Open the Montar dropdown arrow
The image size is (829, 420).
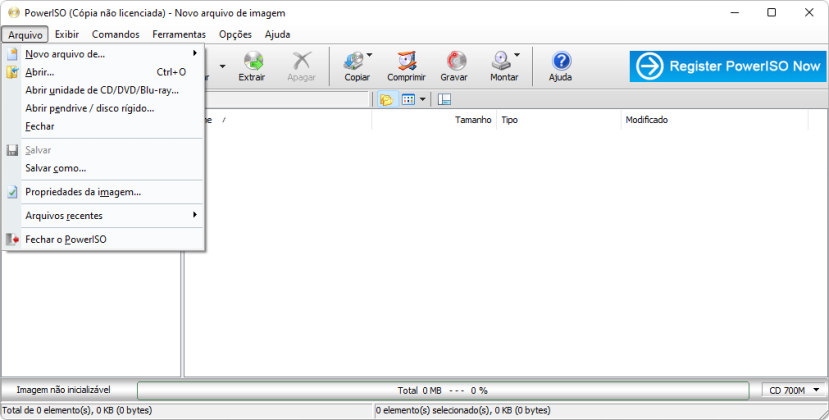click(x=517, y=54)
